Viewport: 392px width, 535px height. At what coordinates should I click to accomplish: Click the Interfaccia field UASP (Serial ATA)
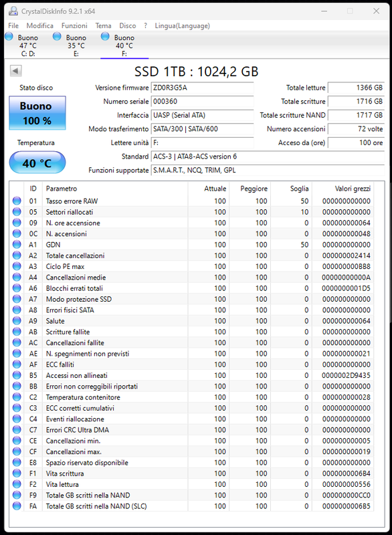pos(202,115)
